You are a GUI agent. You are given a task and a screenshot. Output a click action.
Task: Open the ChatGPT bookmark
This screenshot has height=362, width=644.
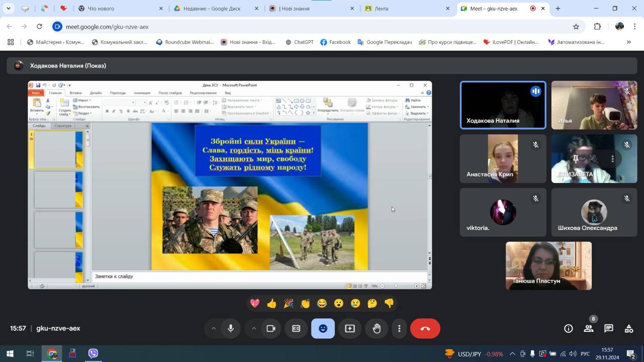299,42
